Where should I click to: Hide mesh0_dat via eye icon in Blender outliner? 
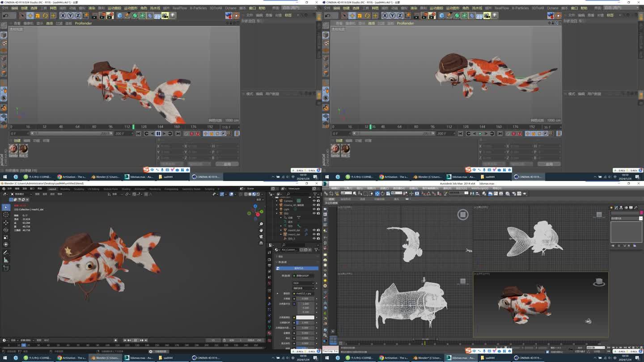point(314,230)
